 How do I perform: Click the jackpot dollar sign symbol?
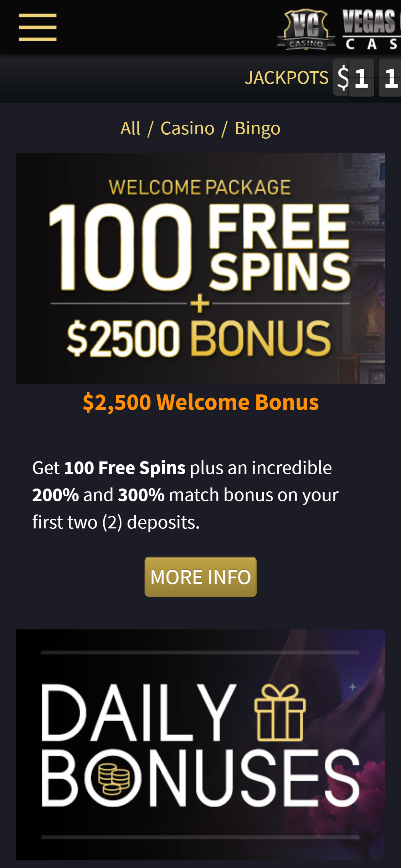pos(343,77)
